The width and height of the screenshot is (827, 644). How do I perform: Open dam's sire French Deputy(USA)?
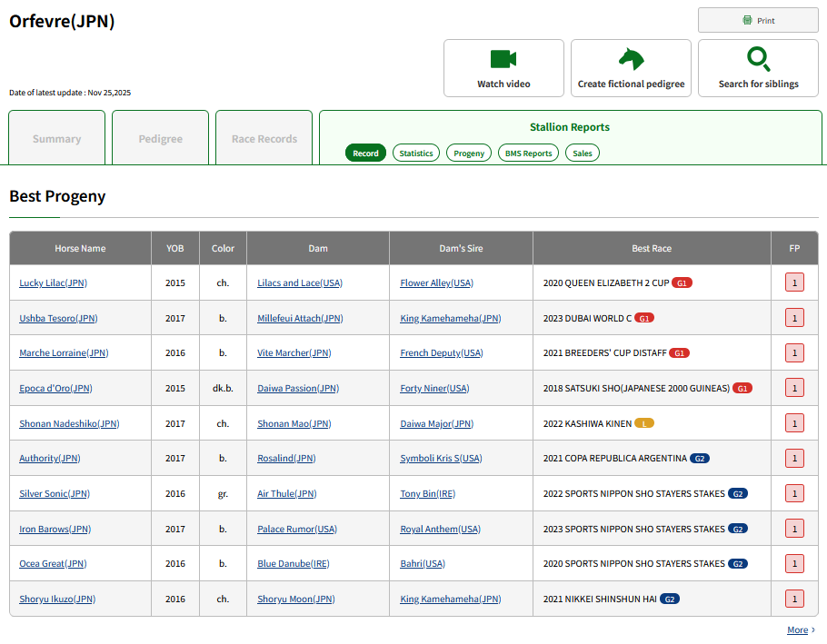click(442, 353)
